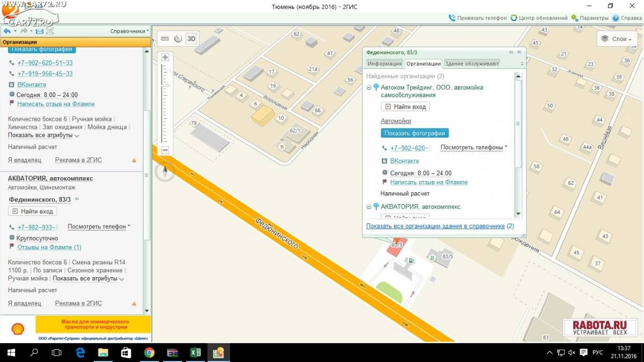Click Написать отзыв на Флампе in popup
This screenshot has width=644, height=362.
coord(429,182)
